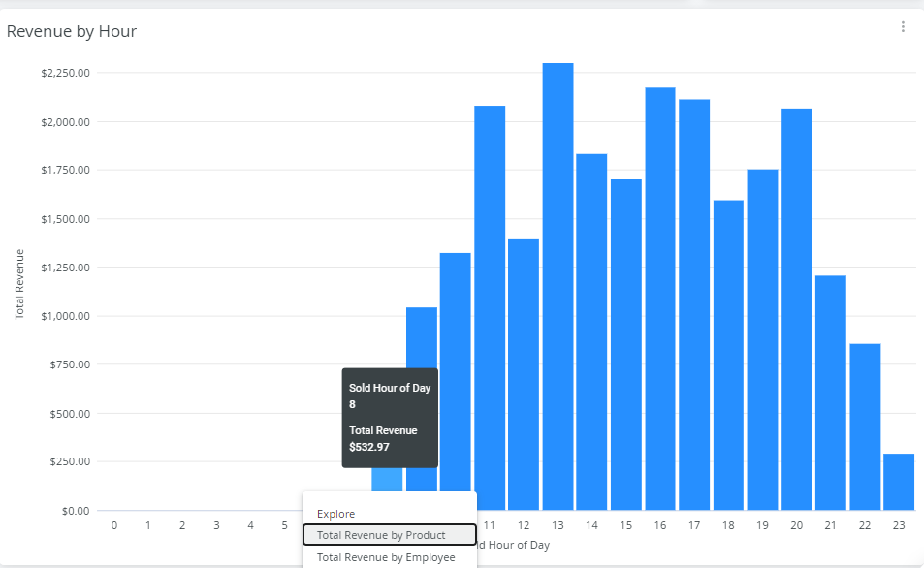Click the $500.00 axis label

point(70,414)
